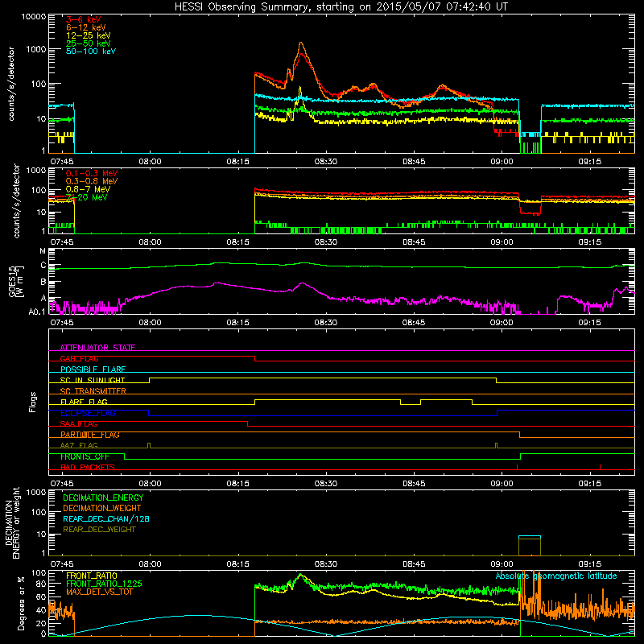The image size is (644, 644).
Task: Click the blue ECLIPSE_FLAG label
Action: (88, 413)
